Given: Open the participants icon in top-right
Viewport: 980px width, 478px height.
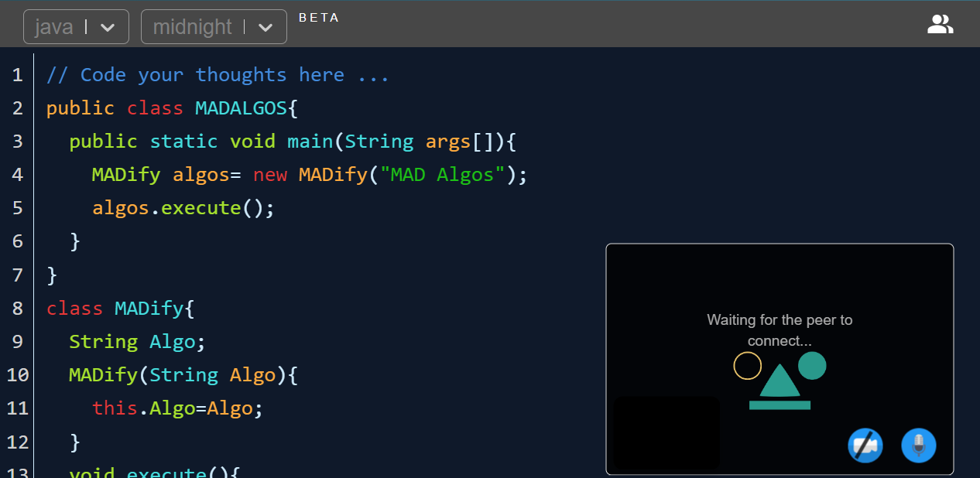Looking at the screenshot, I should 940,25.
